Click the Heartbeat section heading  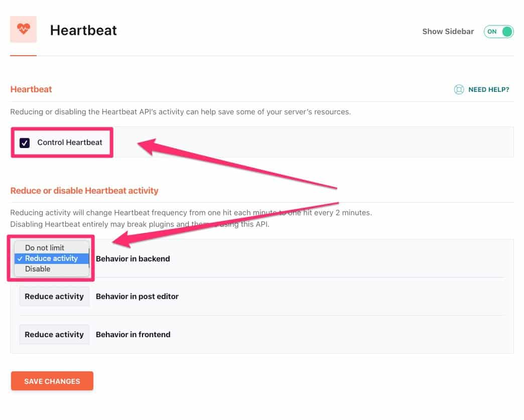(x=31, y=89)
